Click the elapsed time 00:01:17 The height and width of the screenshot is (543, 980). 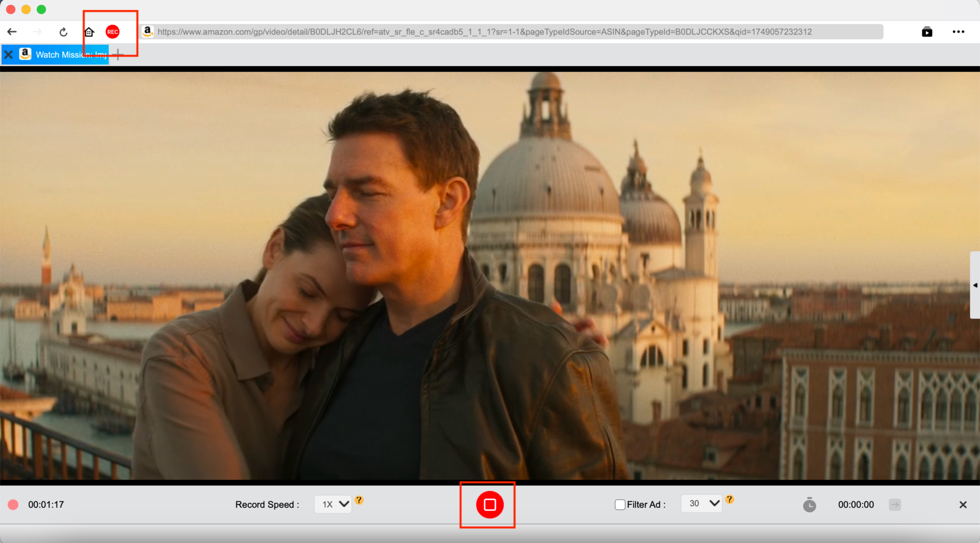tap(46, 504)
